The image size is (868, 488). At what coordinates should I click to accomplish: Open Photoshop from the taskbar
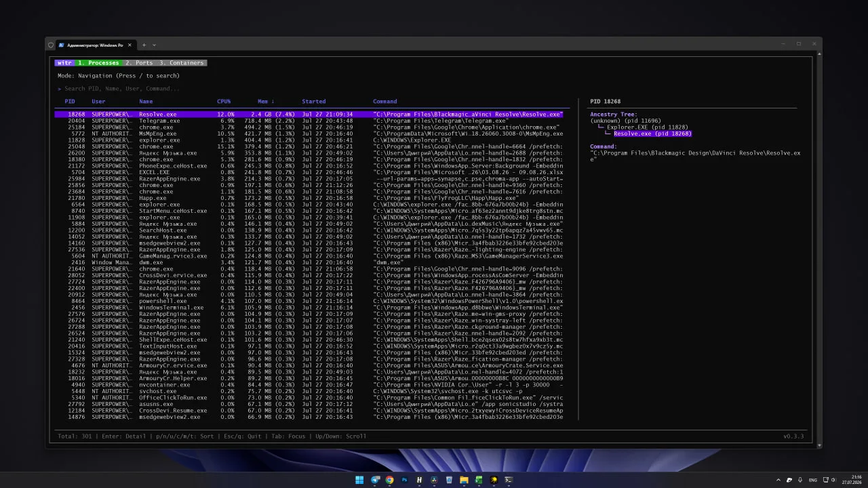(x=405, y=480)
